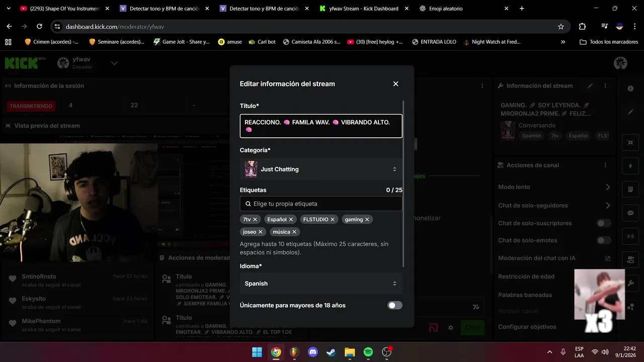Image resolution: width=644 pixels, height=362 pixels.
Task: Close the Editar información del stream dialog
Action: coord(395,84)
